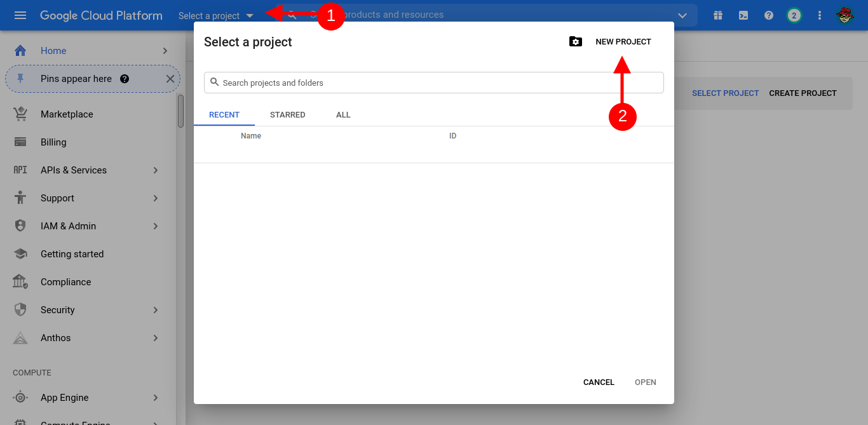View notifications badge showing 2

tap(794, 15)
